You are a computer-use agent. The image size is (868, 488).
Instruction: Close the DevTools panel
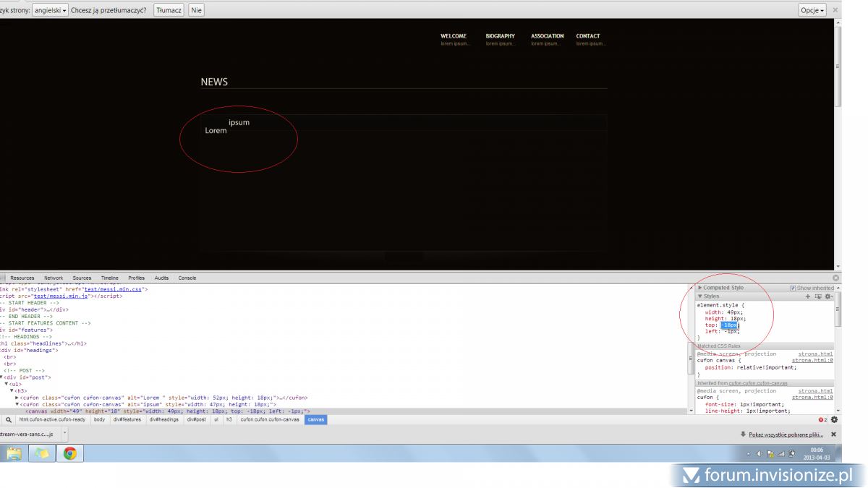835,278
